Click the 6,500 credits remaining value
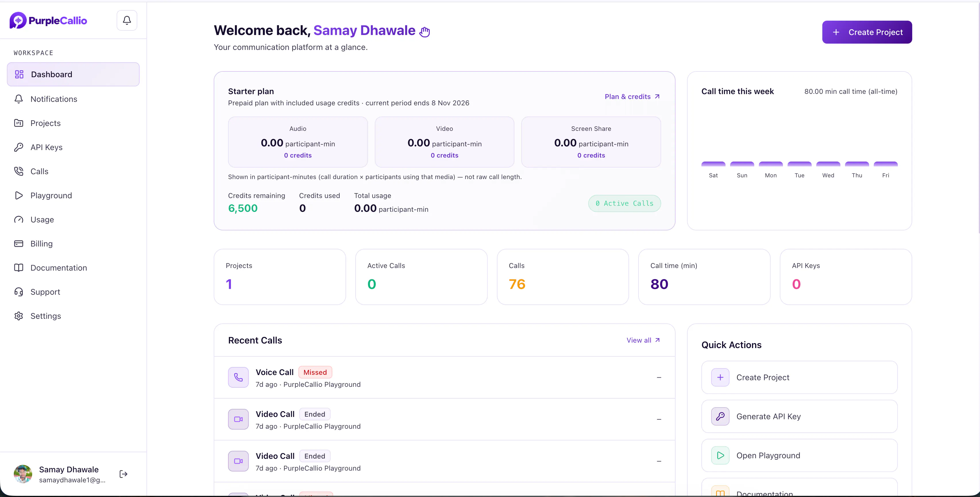 [x=243, y=208]
